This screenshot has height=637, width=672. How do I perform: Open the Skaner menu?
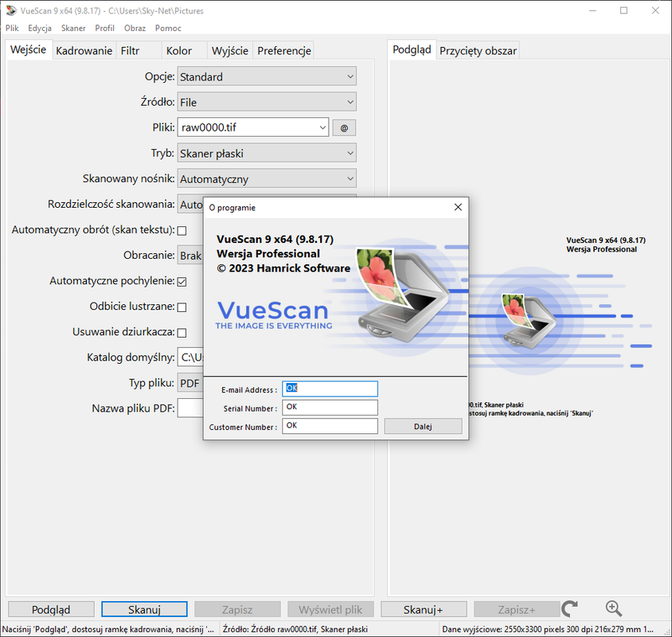73,28
